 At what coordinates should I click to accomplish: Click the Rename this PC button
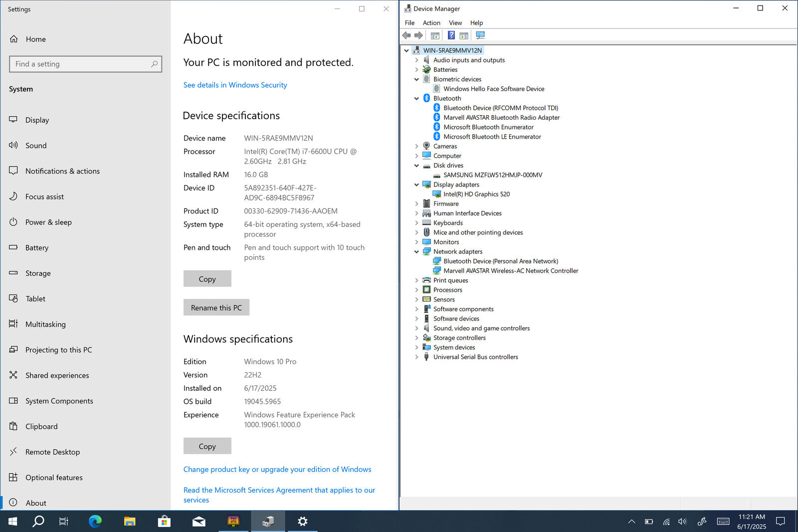point(216,308)
